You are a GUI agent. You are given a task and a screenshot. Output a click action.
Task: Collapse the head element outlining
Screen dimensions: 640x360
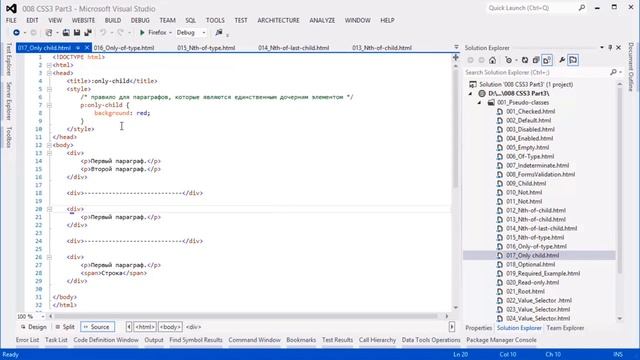(x=49, y=73)
